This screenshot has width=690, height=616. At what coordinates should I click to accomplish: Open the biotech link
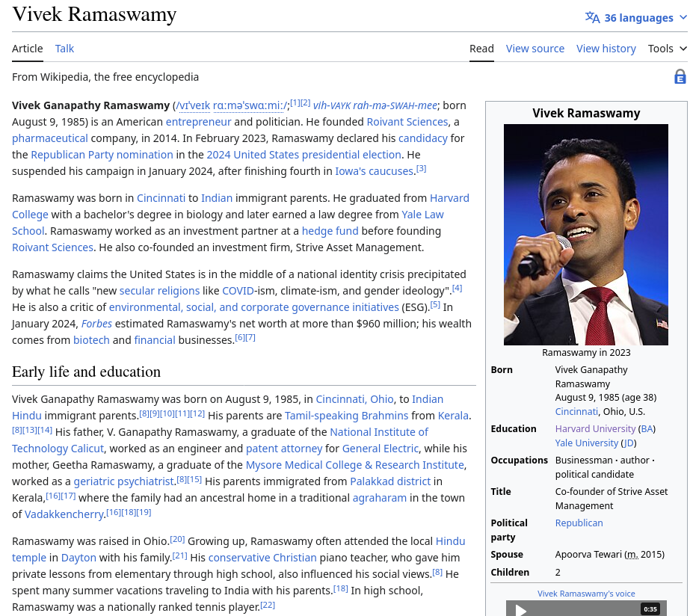[91, 340]
